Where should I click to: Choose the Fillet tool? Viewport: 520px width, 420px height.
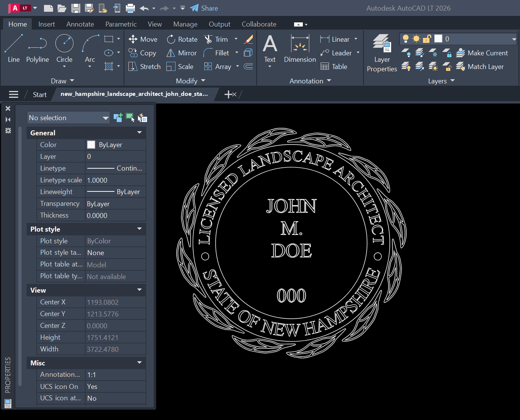(216, 53)
